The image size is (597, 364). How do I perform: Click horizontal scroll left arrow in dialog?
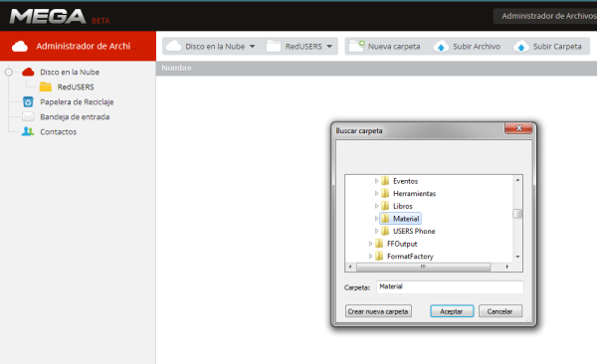point(350,267)
